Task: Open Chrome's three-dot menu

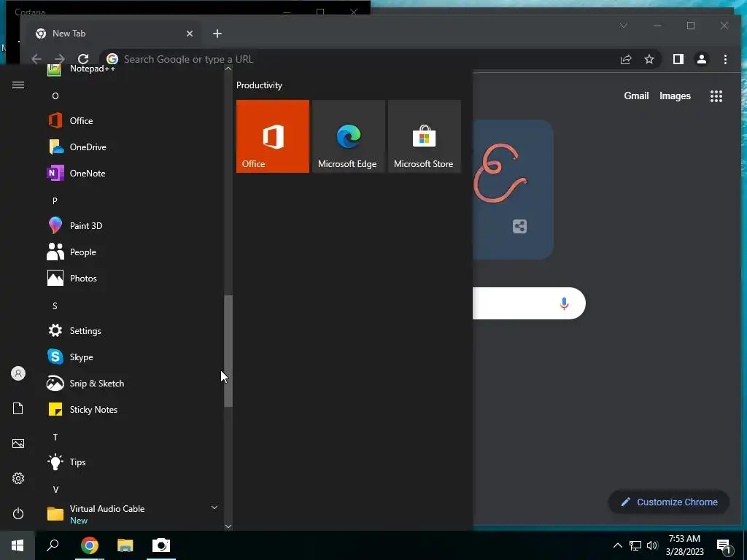Action: [725, 59]
